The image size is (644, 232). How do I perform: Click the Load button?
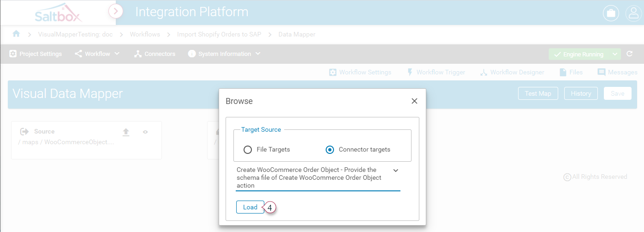[x=250, y=207]
